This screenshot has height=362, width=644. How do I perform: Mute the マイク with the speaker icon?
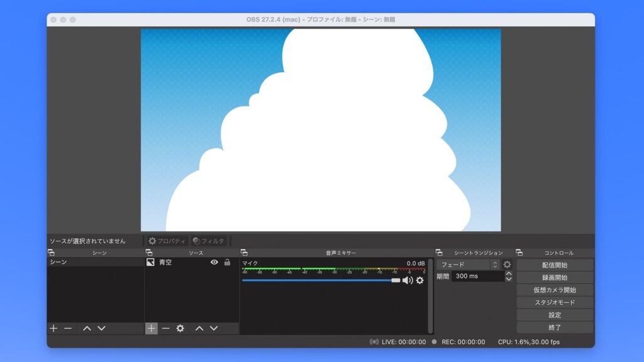click(x=409, y=281)
